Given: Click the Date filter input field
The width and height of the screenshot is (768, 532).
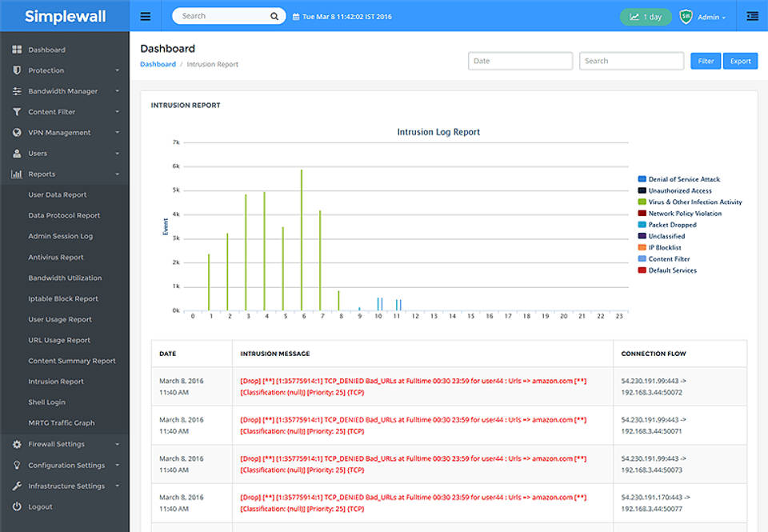Looking at the screenshot, I should click(x=520, y=61).
